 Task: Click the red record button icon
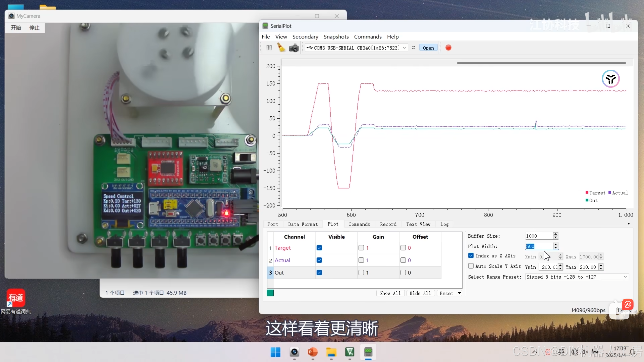[448, 48]
